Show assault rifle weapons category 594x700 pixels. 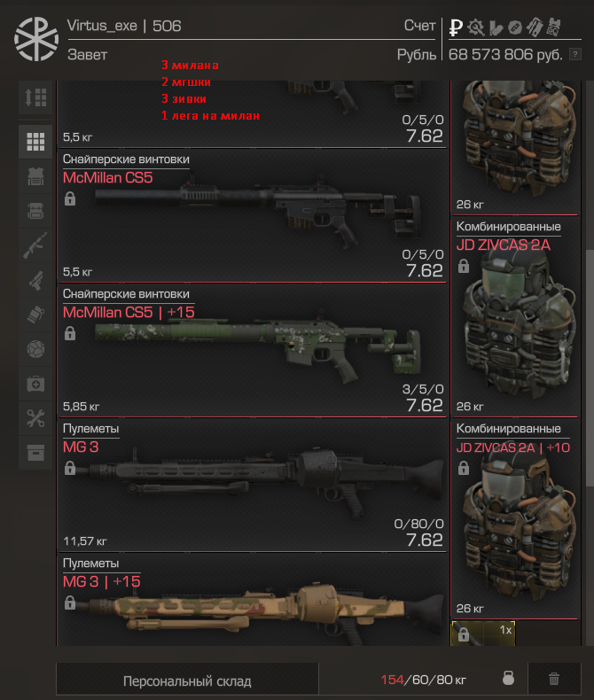(x=35, y=245)
